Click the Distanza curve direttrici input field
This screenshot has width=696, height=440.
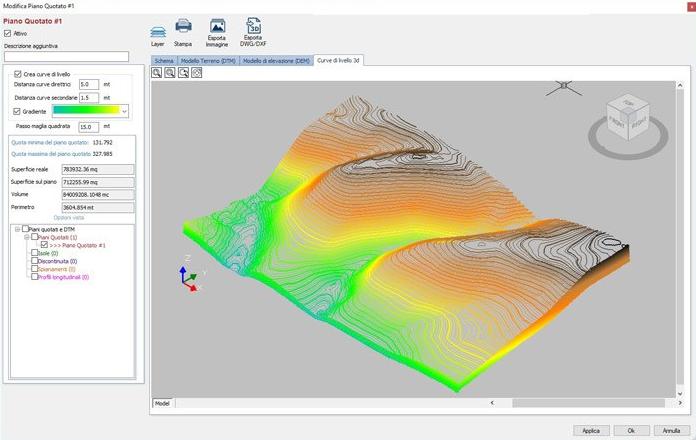click(x=89, y=85)
